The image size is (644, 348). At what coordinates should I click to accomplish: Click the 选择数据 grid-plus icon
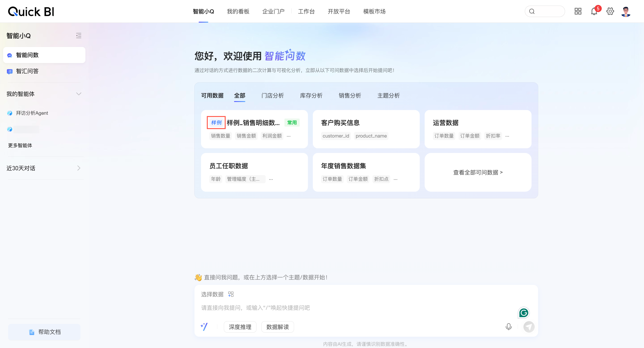(231, 294)
